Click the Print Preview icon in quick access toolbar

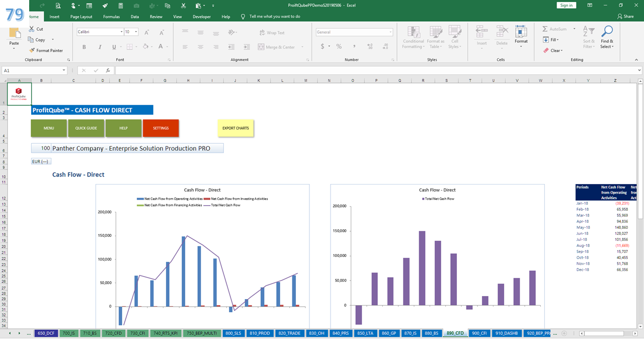pos(58,6)
